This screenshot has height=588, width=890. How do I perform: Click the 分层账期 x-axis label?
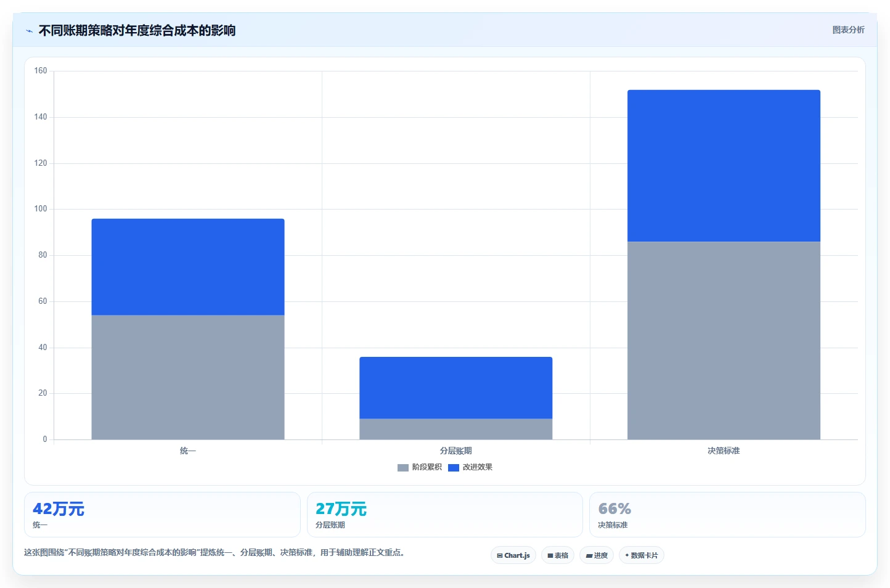tap(456, 451)
